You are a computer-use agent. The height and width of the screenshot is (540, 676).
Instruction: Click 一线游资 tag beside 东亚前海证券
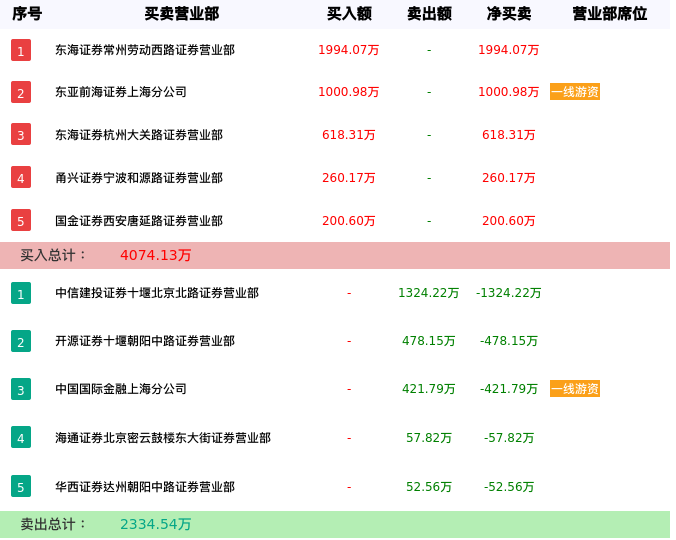click(575, 92)
